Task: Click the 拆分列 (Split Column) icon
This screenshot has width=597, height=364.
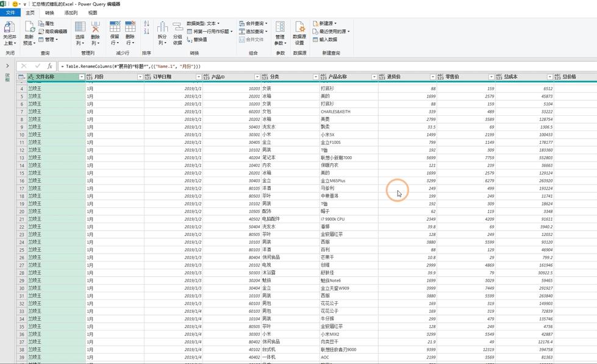Action: pyautogui.click(x=162, y=27)
